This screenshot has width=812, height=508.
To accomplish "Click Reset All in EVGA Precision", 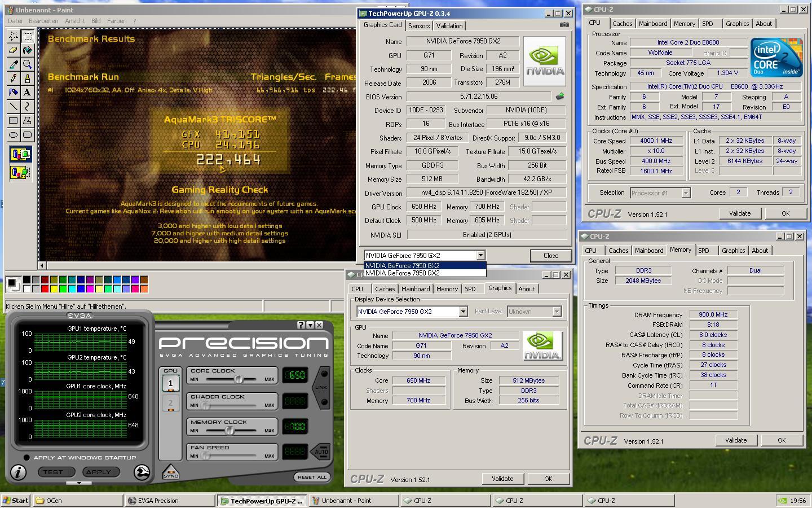I will coord(312,477).
